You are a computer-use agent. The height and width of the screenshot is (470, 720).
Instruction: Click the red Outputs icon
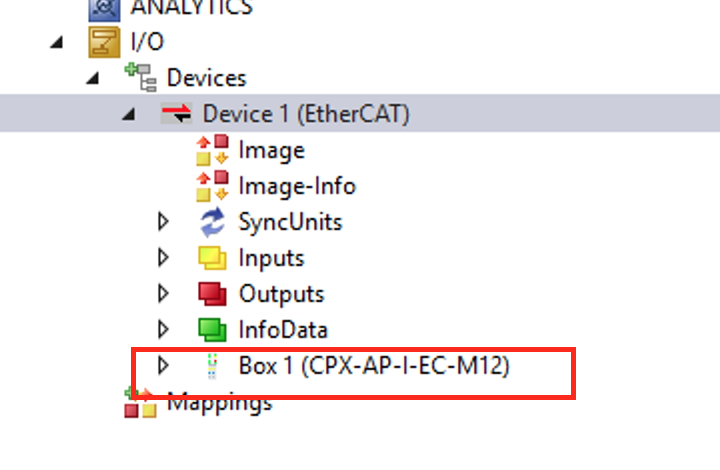coord(212,294)
